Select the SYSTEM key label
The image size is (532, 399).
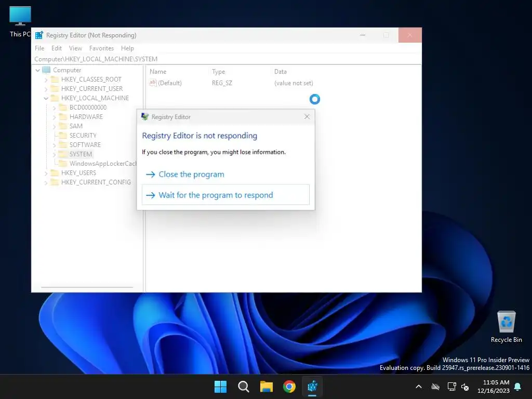click(81, 154)
